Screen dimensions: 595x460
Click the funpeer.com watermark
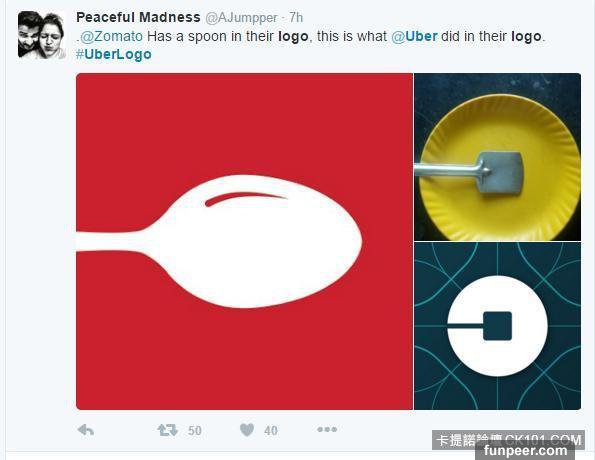[526, 451]
